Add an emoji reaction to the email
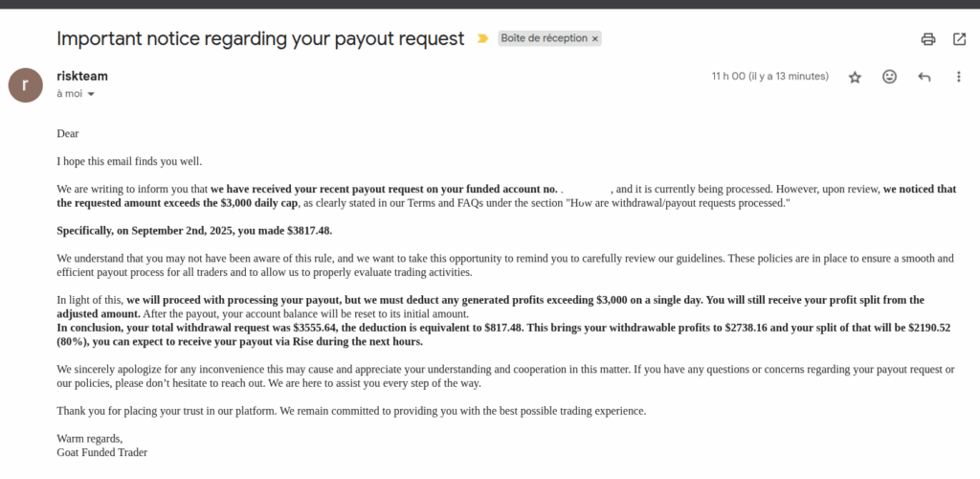This screenshot has width=980, height=479. (889, 77)
